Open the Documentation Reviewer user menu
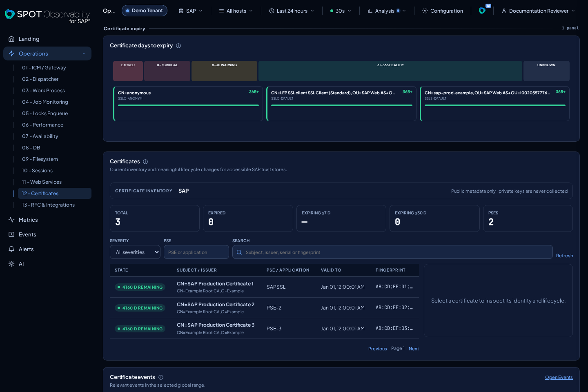Viewport: 588px width, 392px height. tap(538, 11)
